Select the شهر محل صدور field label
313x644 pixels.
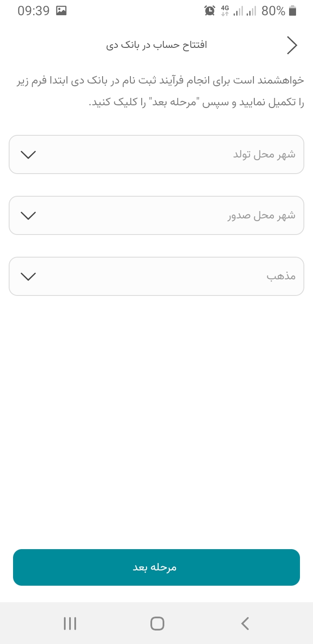261,216
